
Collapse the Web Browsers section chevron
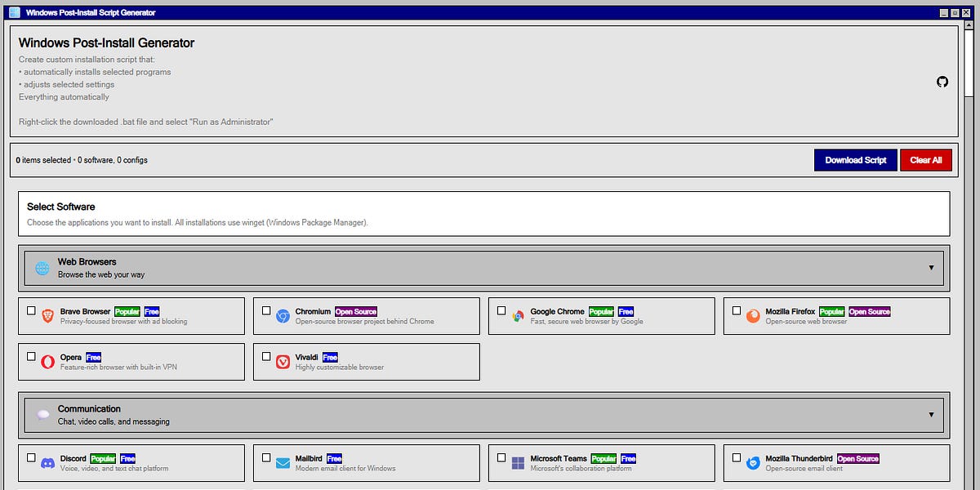(x=931, y=267)
